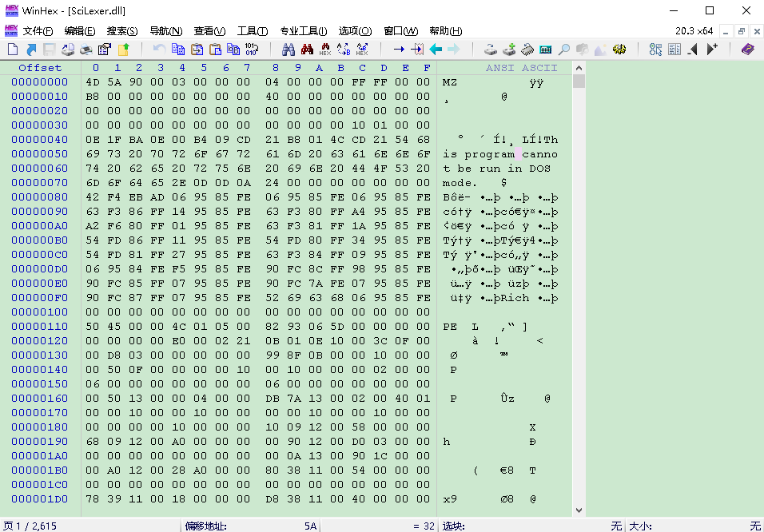Click the 偏移地址 value 5A in the status bar
The image size is (764, 532).
point(310,526)
